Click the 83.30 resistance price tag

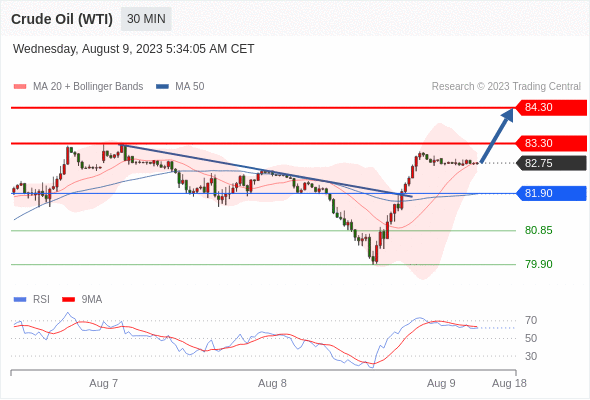(x=550, y=143)
